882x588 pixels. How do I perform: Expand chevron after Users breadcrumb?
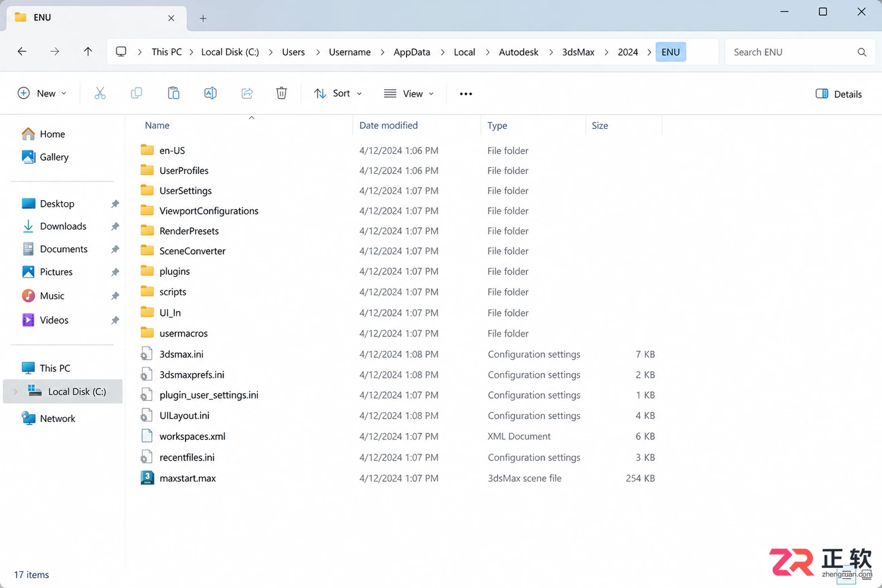[x=317, y=52]
